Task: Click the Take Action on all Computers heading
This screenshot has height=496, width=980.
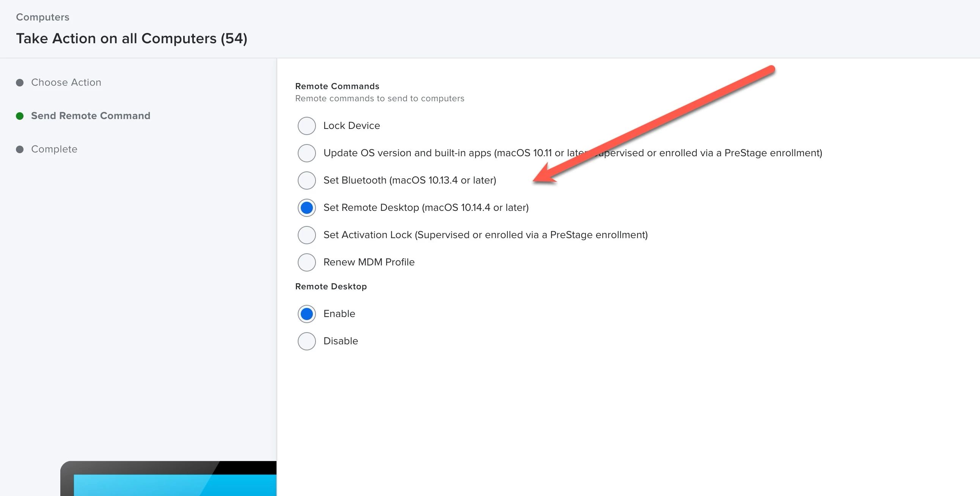Action: click(132, 38)
